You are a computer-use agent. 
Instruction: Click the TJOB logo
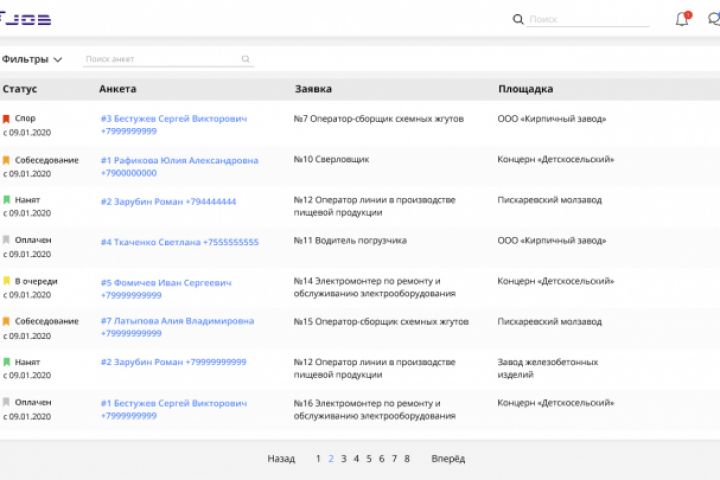pos(25,19)
